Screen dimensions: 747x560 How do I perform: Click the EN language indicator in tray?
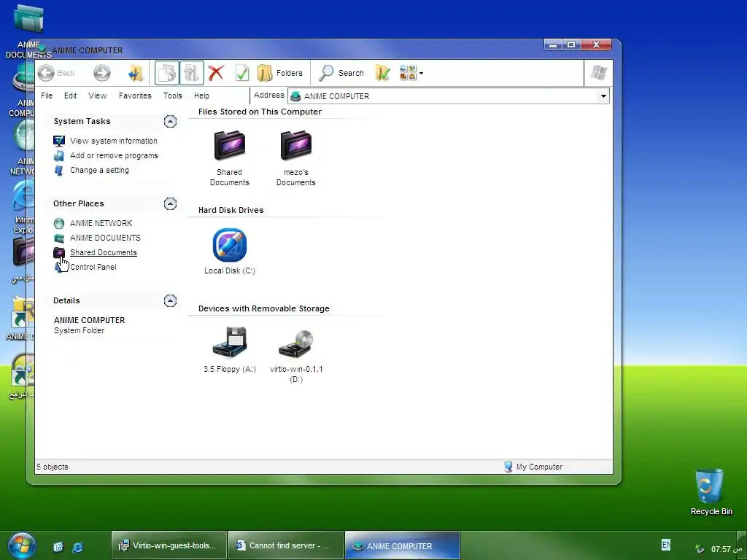point(665,545)
